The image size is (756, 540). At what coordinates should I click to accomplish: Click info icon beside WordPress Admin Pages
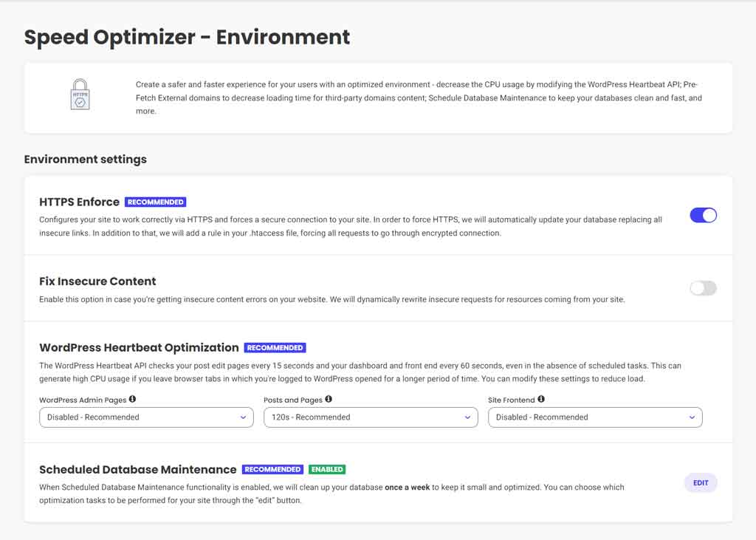click(133, 399)
